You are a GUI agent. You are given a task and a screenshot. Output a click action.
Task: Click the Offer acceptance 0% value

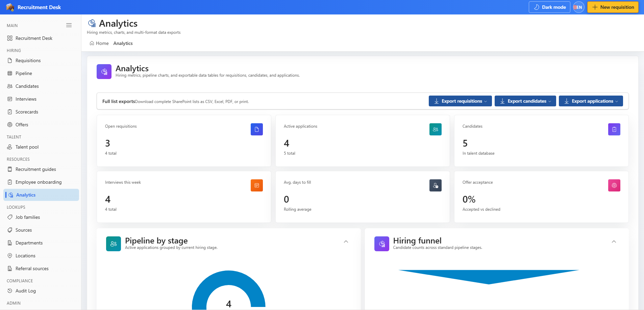469,199
